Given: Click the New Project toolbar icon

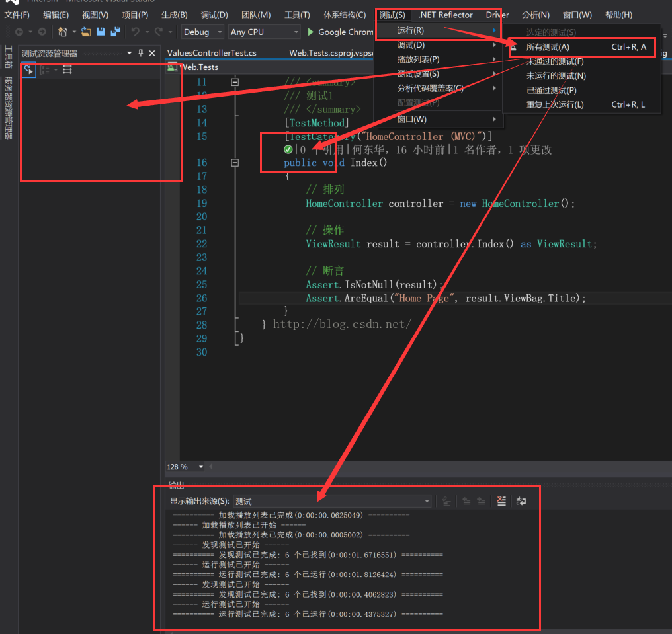Looking at the screenshot, I should [63, 32].
